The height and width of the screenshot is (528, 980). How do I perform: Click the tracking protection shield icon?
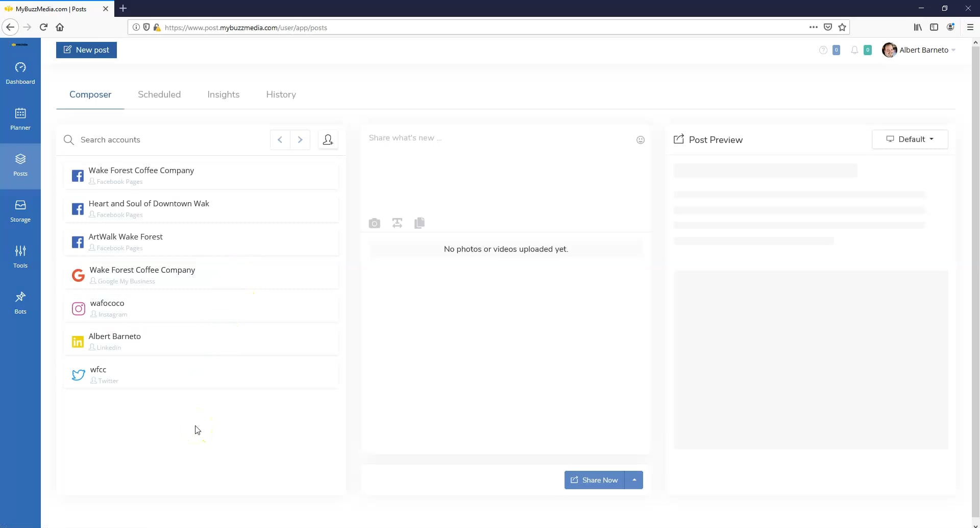(x=146, y=27)
